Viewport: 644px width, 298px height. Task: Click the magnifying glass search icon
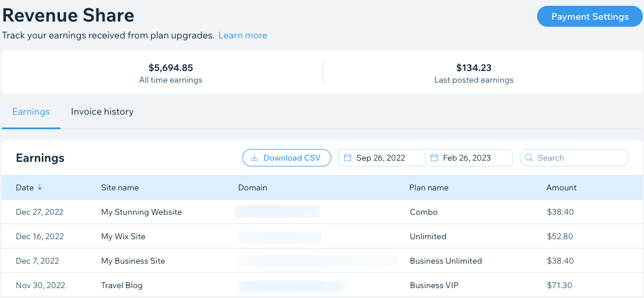click(529, 158)
